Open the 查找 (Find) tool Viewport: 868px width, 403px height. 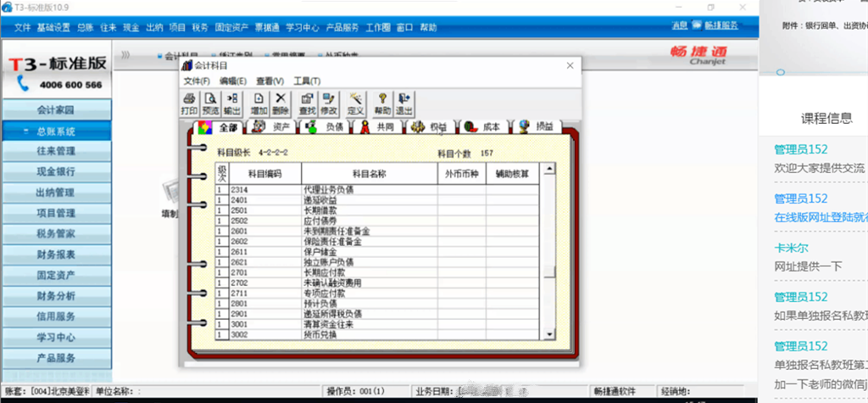pyautogui.click(x=307, y=104)
